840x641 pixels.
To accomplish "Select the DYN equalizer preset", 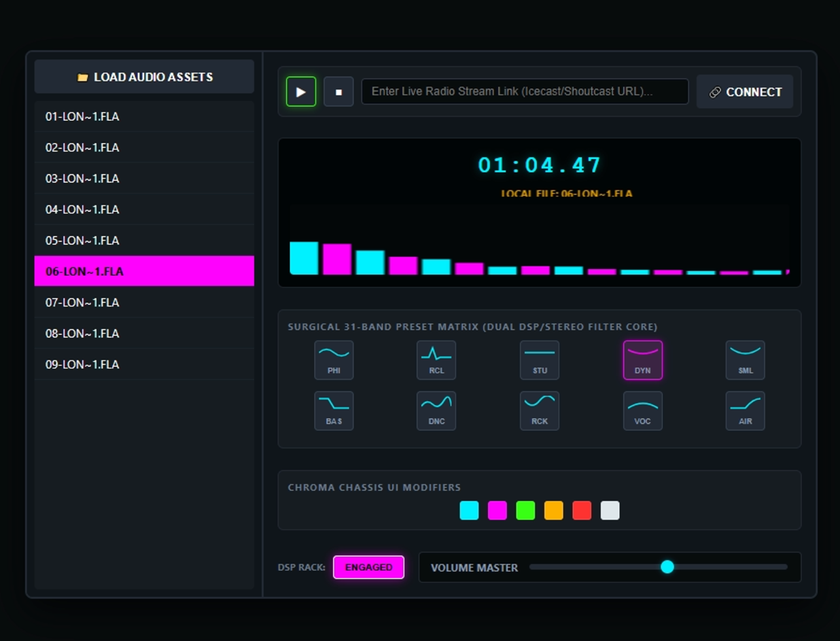I will 643,360.
